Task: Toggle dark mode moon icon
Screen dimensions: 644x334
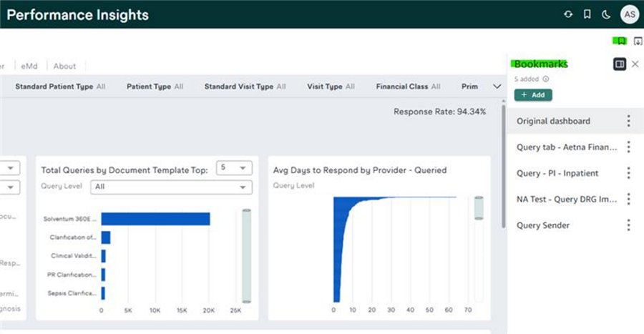Action: 606,15
